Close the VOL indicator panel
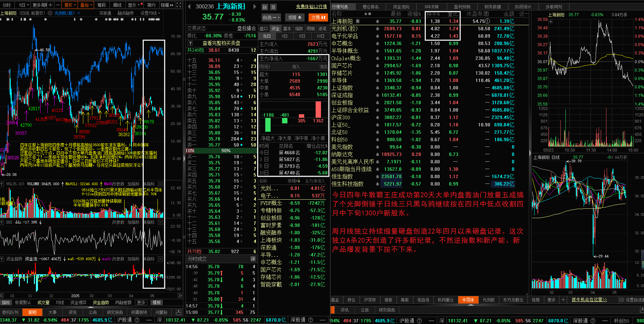 click(x=160, y=184)
